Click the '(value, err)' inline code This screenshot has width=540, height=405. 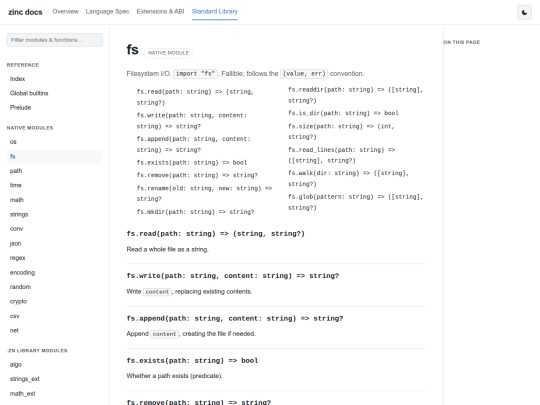304,74
